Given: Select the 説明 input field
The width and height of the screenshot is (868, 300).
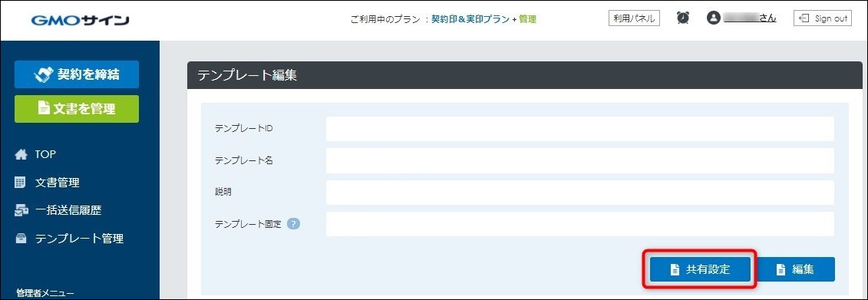Looking at the screenshot, I should click(x=580, y=193).
